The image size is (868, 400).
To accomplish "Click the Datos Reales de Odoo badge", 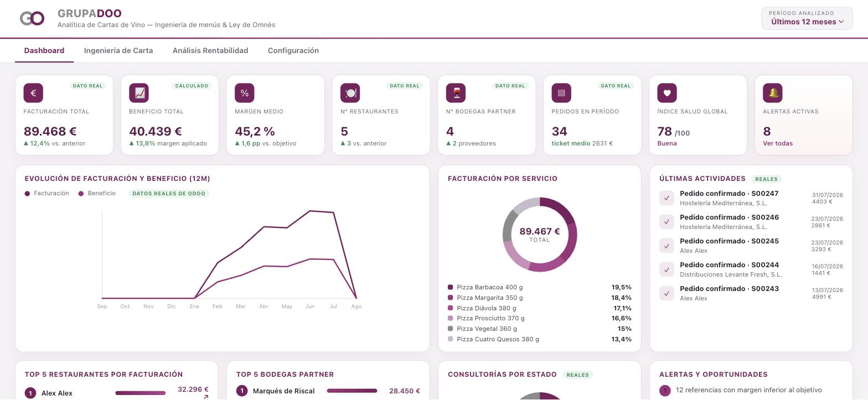I will (169, 194).
